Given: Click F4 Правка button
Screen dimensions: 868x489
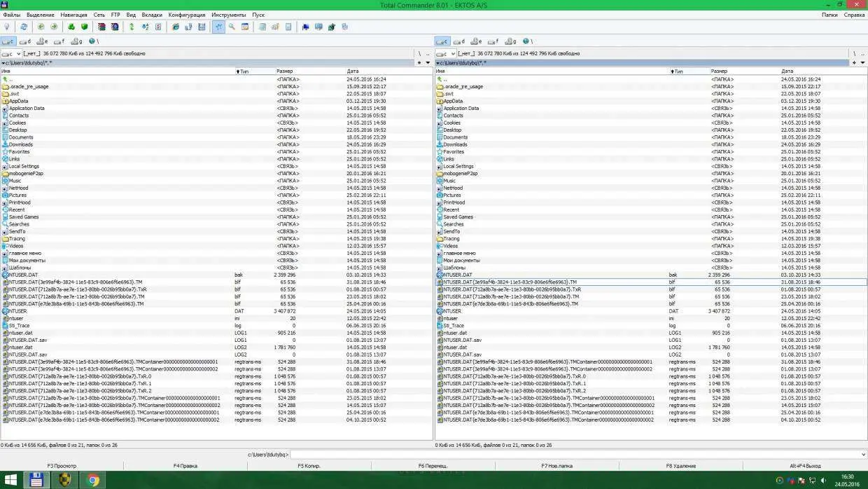Looking at the screenshot, I should tap(185, 466).
